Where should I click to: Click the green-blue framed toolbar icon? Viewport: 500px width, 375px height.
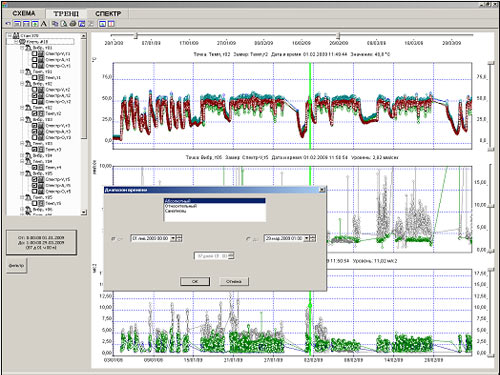[102, 24]
